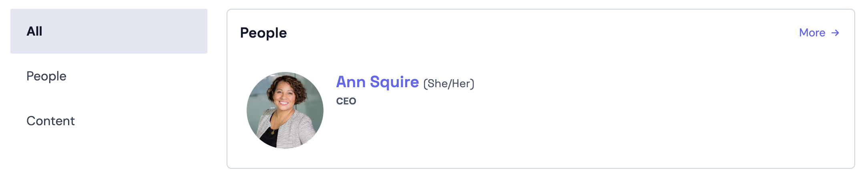Click the (She/Her) pronouns label

448,84
